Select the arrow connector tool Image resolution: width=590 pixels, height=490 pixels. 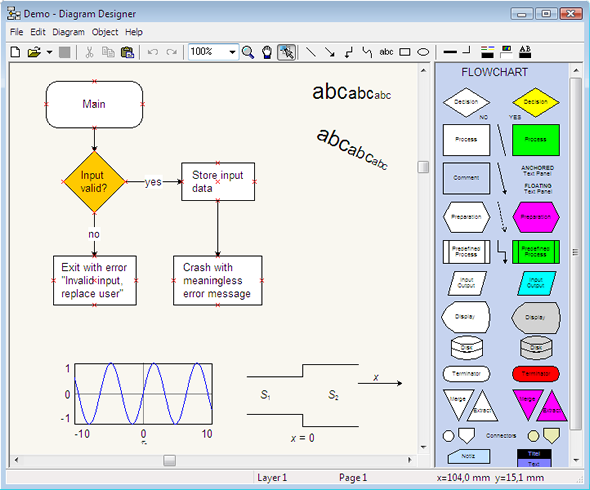(330, 52)
